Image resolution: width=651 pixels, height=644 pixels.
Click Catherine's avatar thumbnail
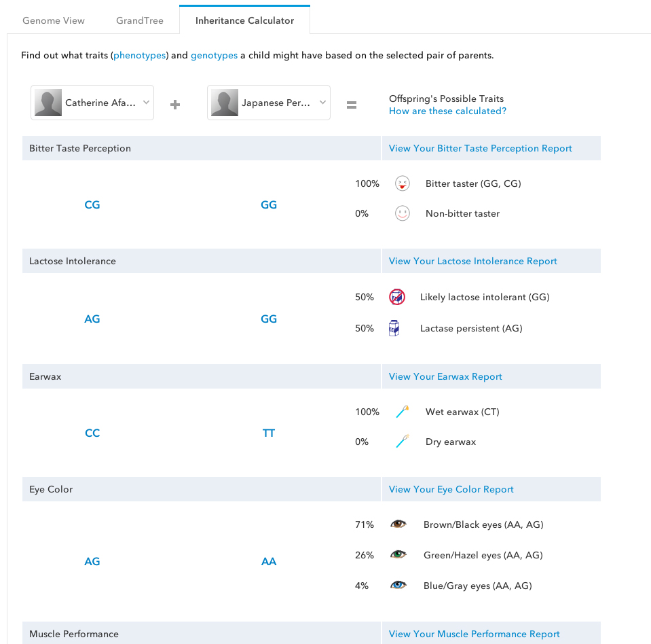pos(47,103)
